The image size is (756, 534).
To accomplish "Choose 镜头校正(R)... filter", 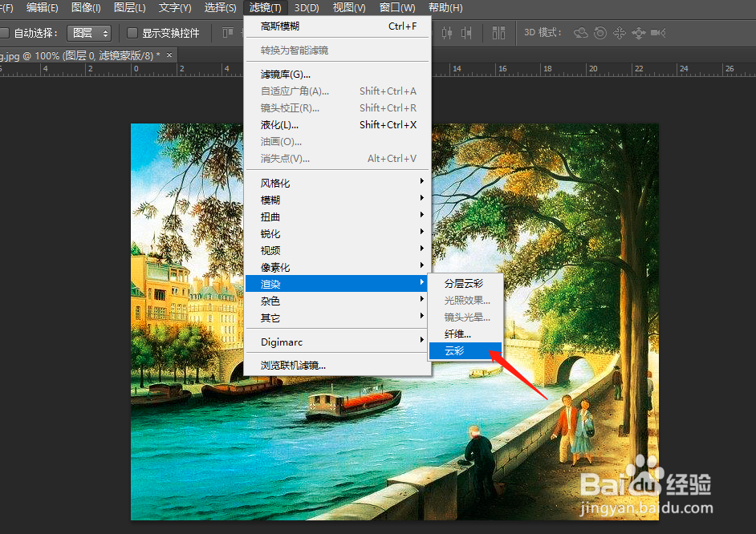I will [337, 108].
